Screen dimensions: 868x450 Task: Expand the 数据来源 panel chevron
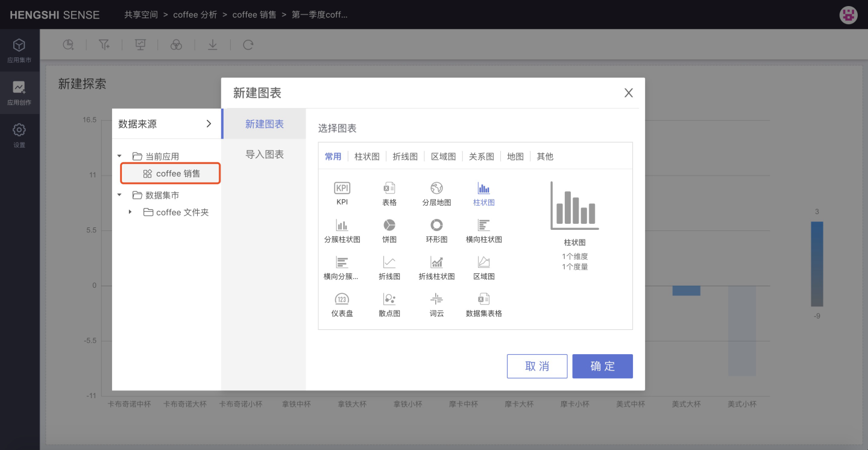point(209,124)
